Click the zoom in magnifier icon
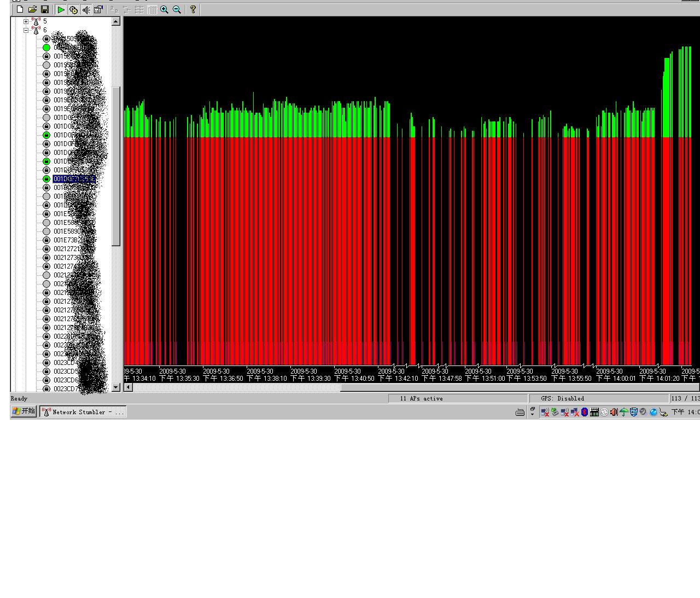The image size is (700, 598). tap(164, 9)
